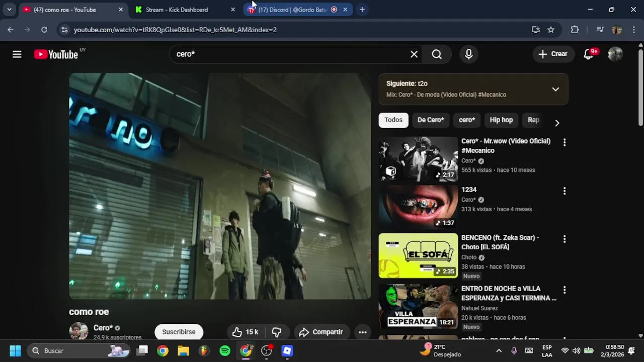
Task: Open the Choto channel link
Action: (469, 257)
